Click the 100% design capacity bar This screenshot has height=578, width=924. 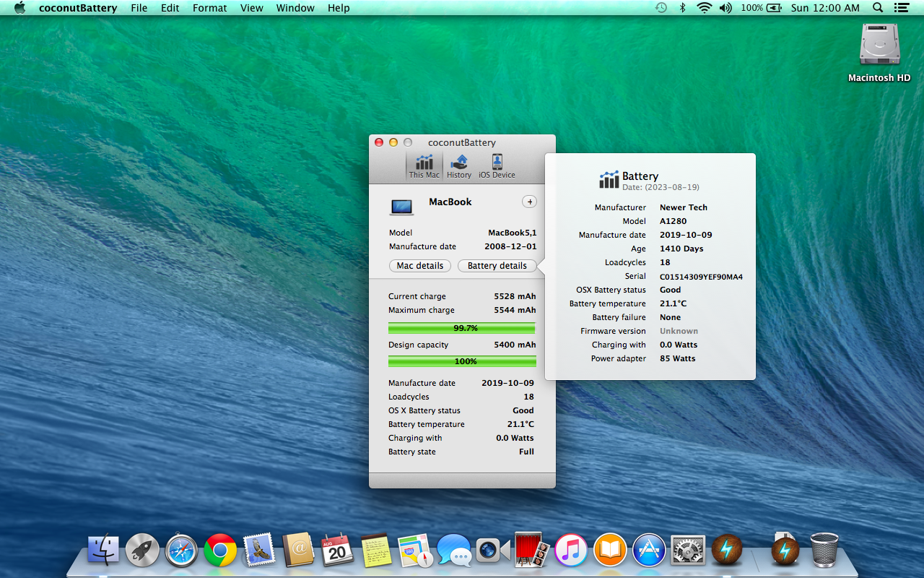[462, 361]
